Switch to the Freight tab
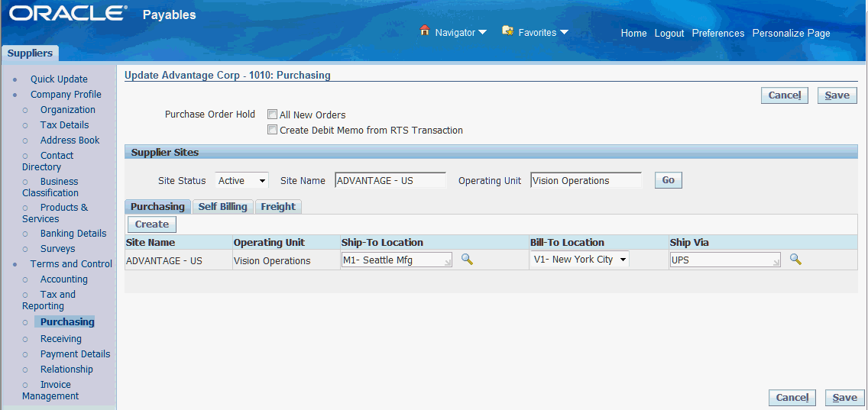Screen dimensions: 868x410 click(278, 206)
